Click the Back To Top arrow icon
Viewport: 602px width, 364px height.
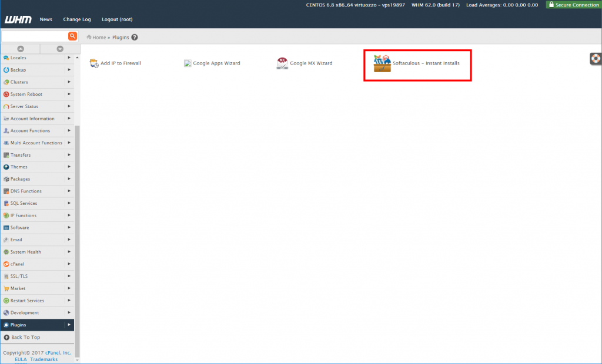6,338
